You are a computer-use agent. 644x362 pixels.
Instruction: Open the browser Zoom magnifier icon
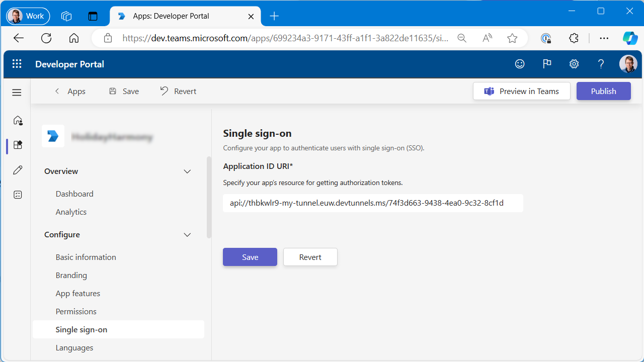pyautogui.click(x=461, y=38)
